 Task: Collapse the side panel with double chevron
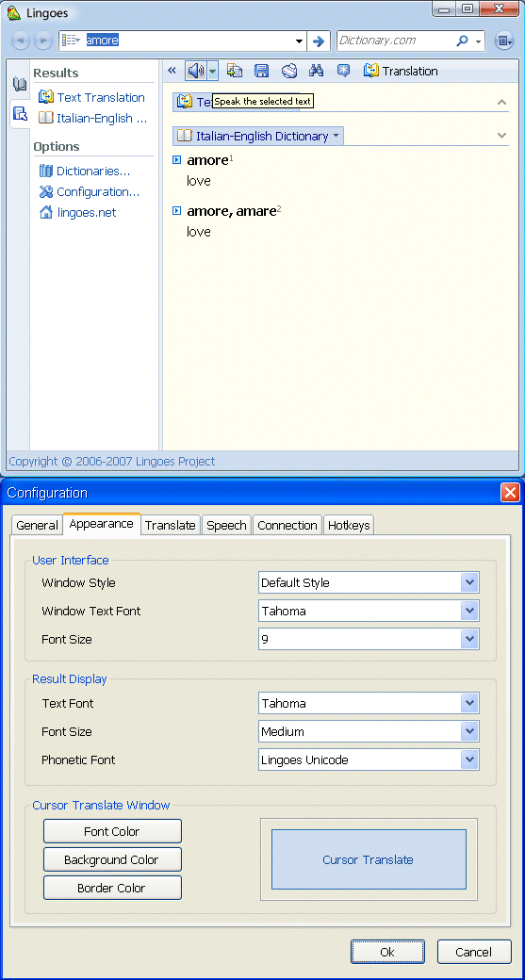pyautogui.click(x=172, y=71)
